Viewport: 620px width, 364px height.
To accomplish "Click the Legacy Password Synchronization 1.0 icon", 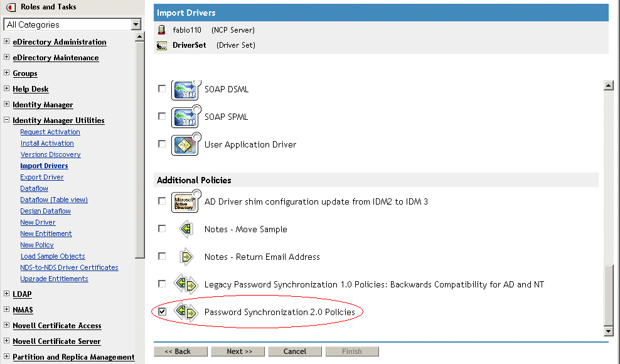I will pos(185,284).
